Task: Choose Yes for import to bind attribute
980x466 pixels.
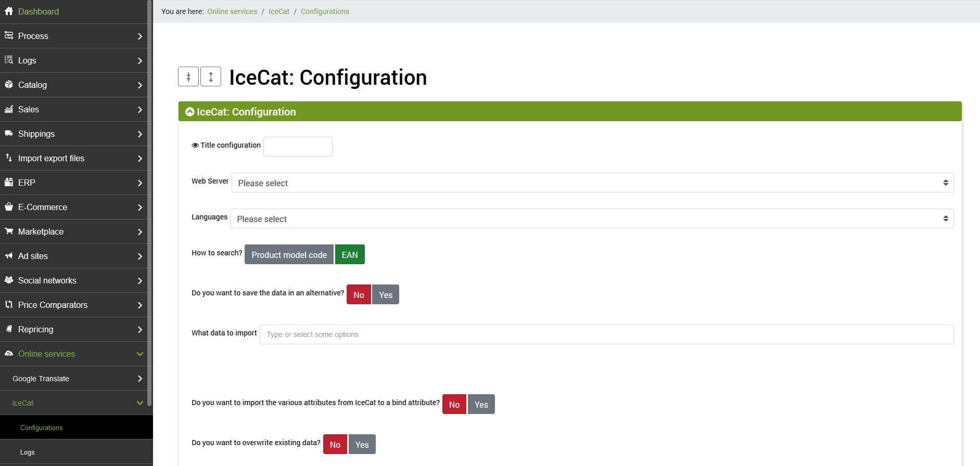Action: pyautogui.click(x=481, y=405)
